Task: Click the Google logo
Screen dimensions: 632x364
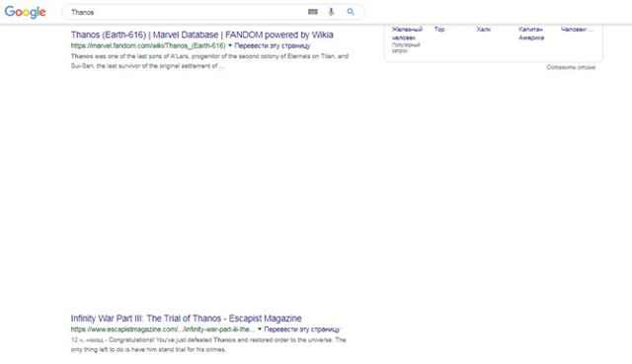Action: click(25, 12)
